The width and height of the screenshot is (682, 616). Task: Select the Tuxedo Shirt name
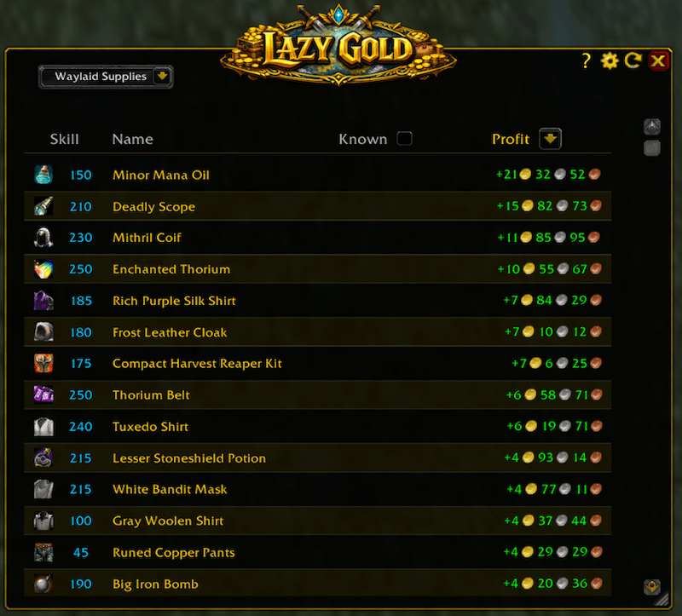[151, 427]
